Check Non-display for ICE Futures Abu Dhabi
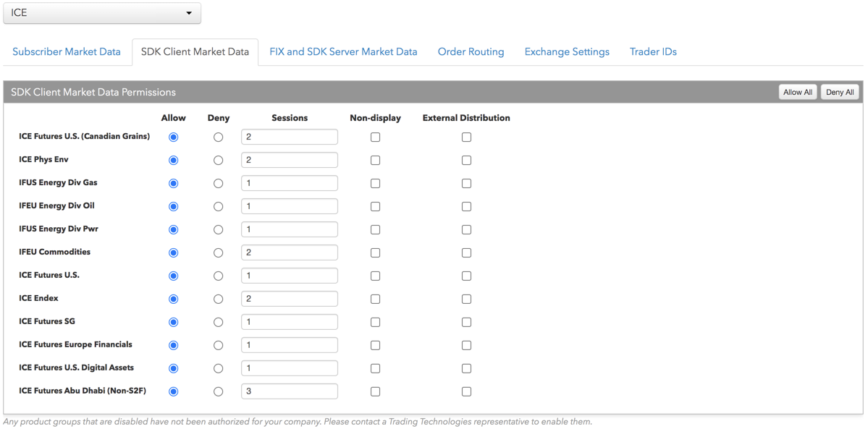The width and height of the screenshot is (868, 429). (x=375, y=391)
